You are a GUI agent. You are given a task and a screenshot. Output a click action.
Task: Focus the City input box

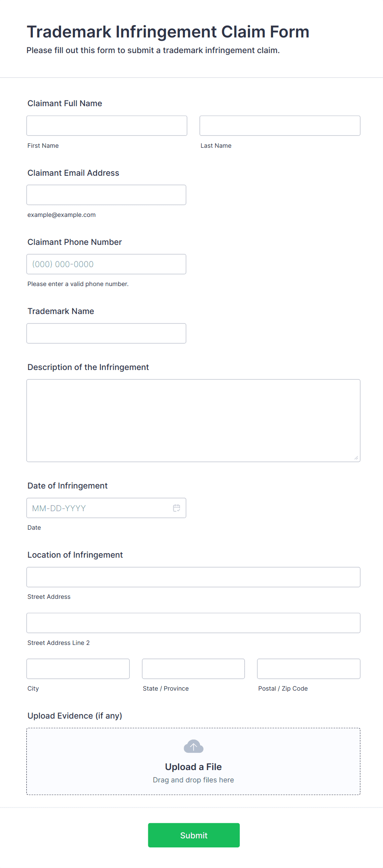click(78, 669)
